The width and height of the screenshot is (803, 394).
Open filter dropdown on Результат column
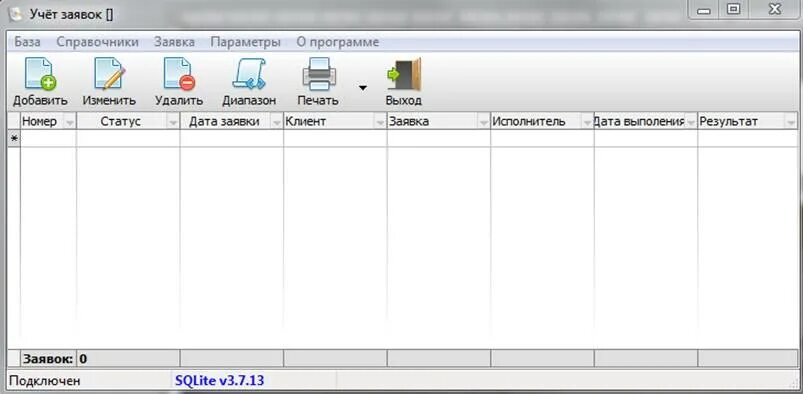[x=791, y=122]
